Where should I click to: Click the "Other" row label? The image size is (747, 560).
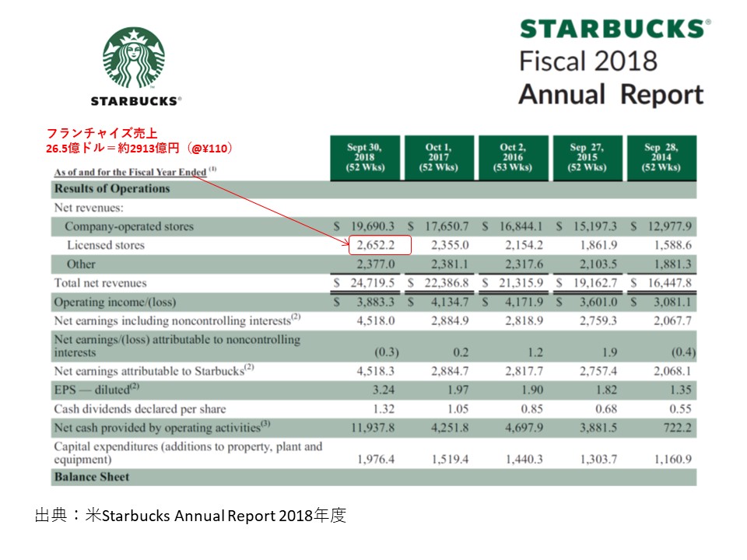click(x=81, y=264)
